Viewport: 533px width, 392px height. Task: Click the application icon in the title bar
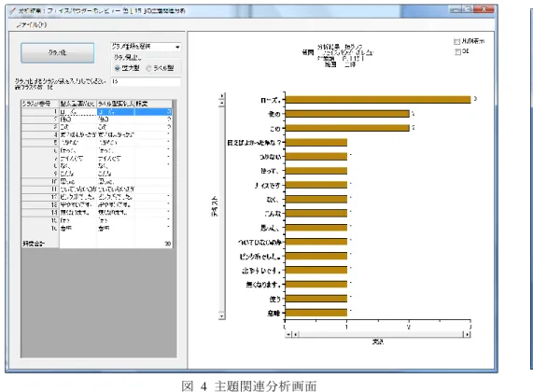[x=12, y=11]
